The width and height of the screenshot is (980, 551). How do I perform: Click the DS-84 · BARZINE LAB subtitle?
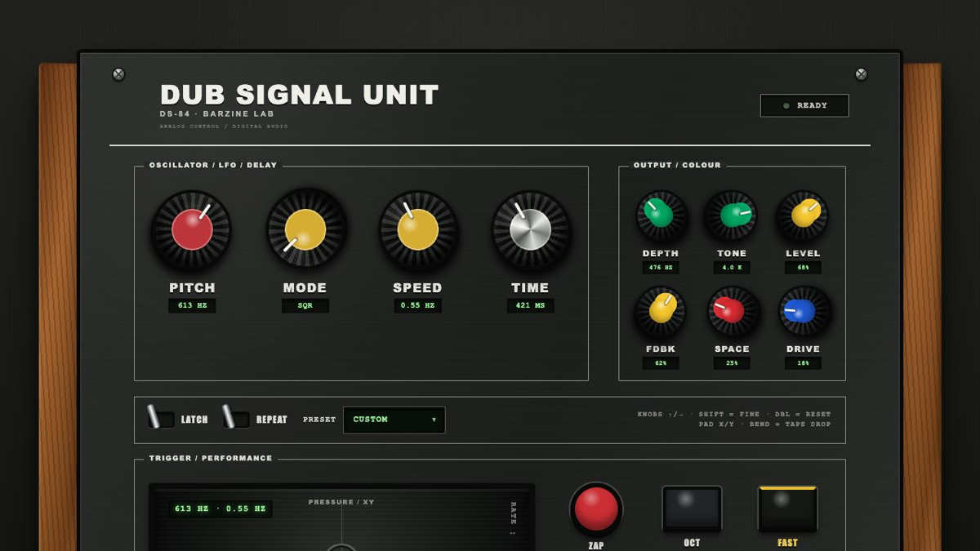click(217, 114)
